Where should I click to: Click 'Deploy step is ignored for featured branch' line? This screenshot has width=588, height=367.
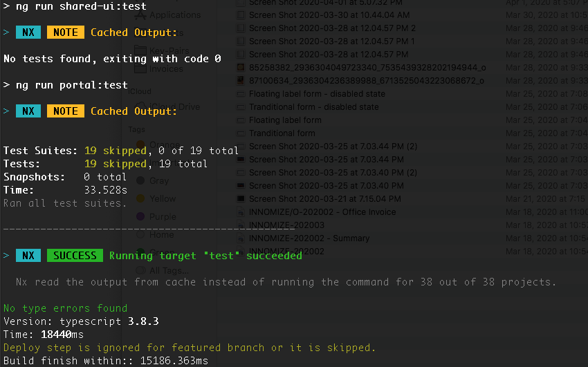pyautogui.click(x=190, y=348)
